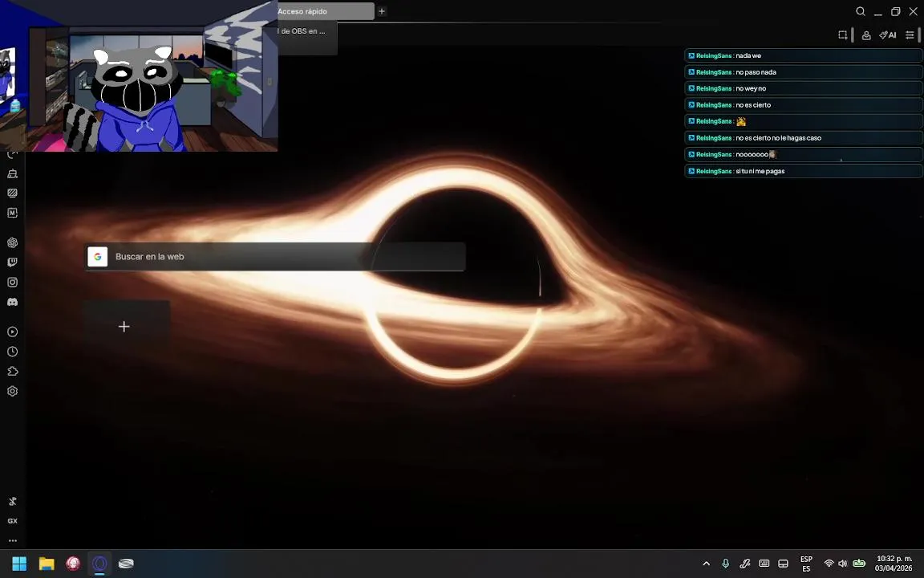
Task: Open the M-labeled GX Mods sidebar icon
Action: pyautogui.click(x=12, y=212)
